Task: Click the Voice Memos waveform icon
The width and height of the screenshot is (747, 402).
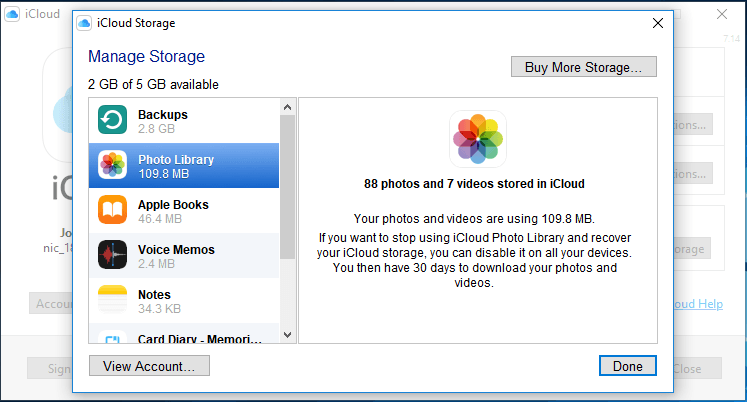Action: (x=112, y=256)
